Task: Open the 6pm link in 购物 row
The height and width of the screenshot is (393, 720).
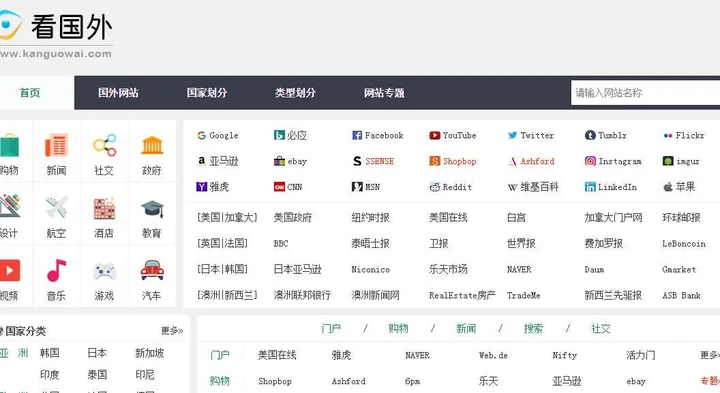Action: click(412, 382)
